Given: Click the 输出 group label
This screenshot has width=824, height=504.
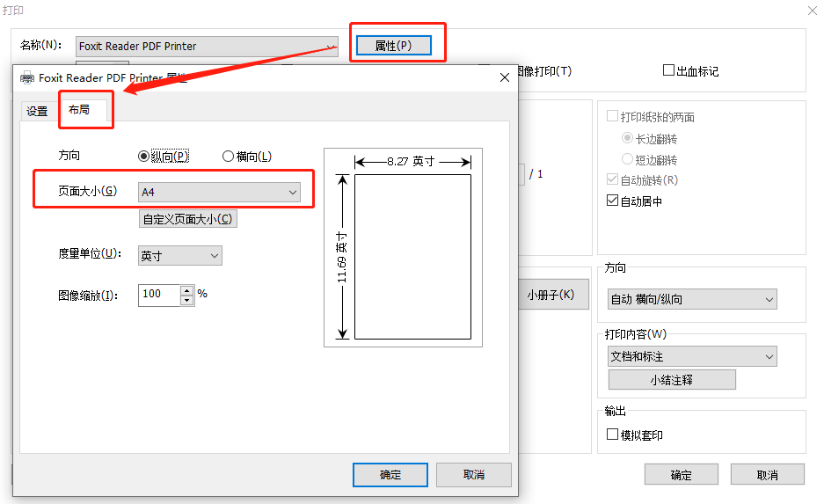Looking at the screenshot, I should [x=615, y=411].
